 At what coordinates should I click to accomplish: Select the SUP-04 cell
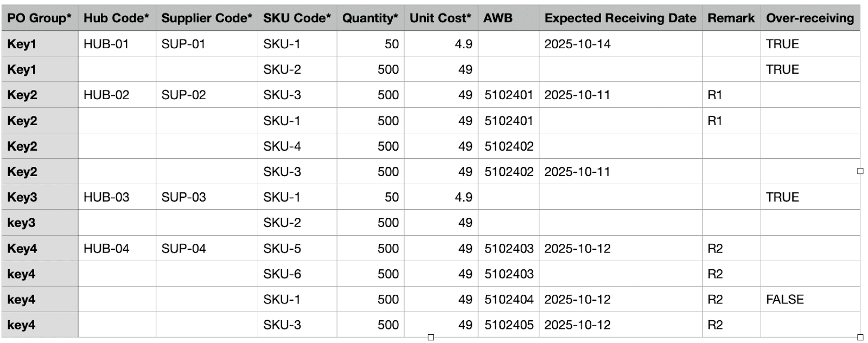pos(183,249)
